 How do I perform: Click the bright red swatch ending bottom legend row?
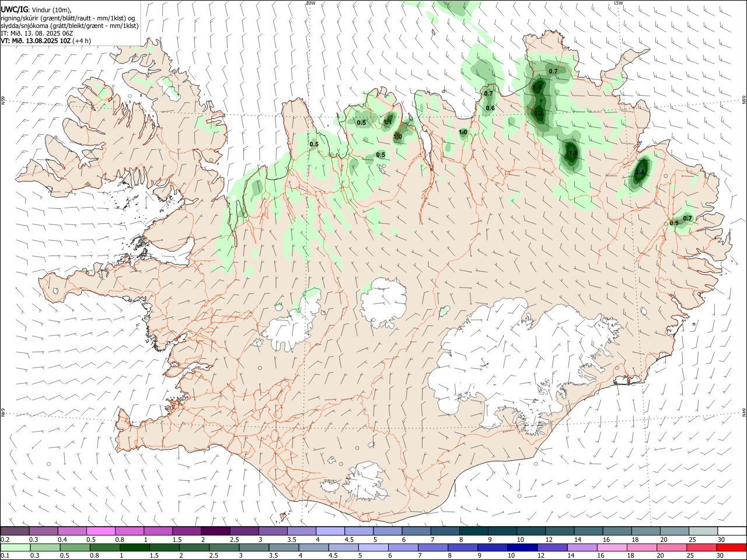731,547
